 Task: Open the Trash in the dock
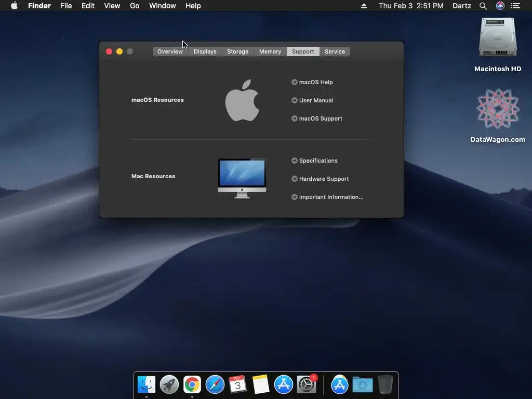[x=385, y=385]
